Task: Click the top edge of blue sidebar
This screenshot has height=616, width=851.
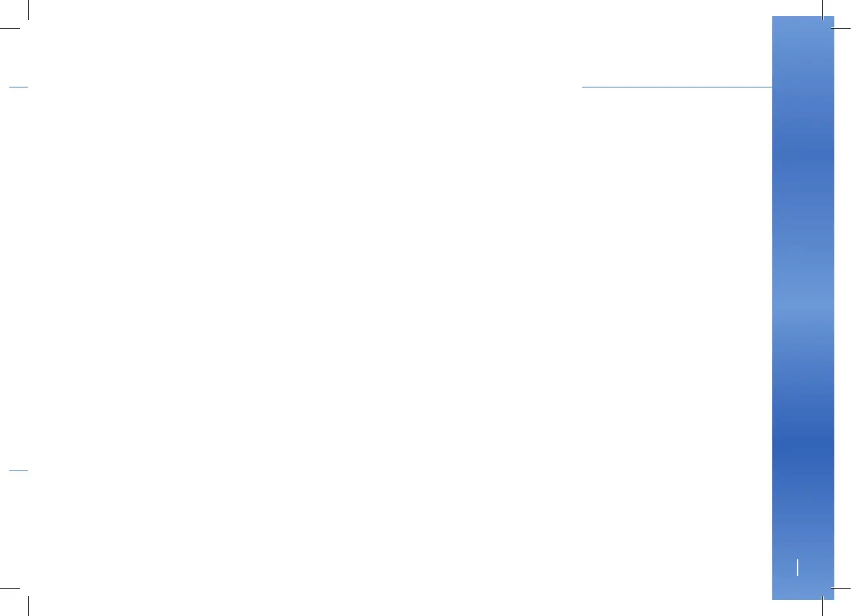Action: (x=803, y=17)
